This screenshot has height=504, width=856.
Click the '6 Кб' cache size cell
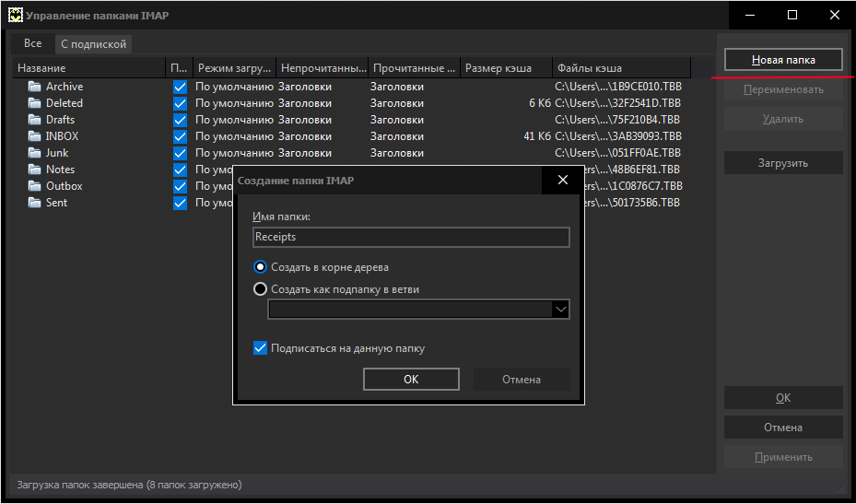540,103
